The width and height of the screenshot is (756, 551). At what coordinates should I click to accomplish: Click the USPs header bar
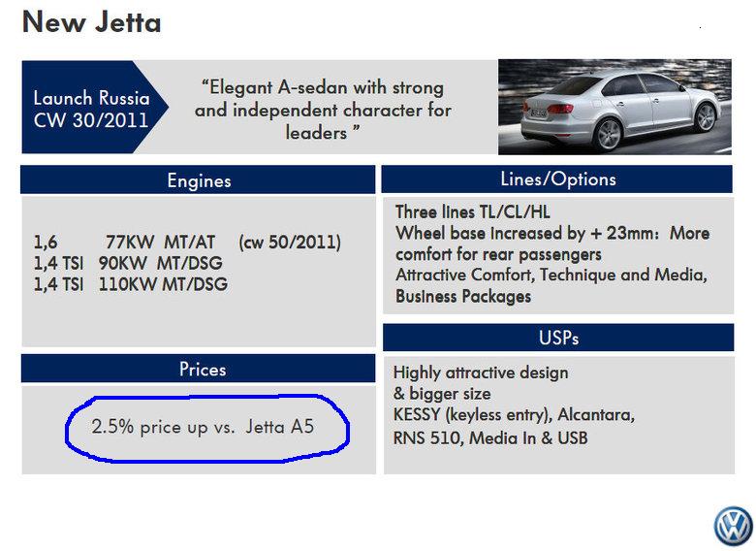558,338
